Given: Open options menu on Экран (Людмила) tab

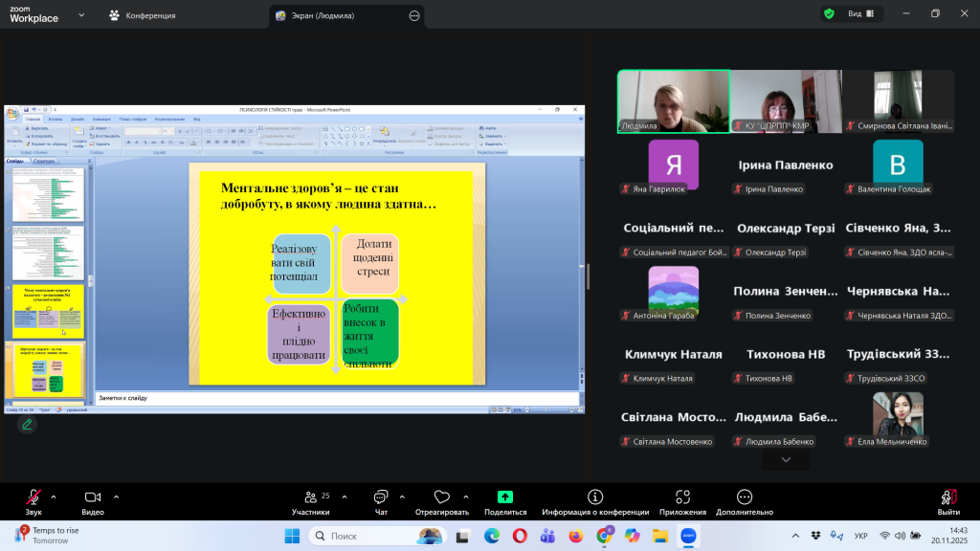Looking at the screenshot, I should pyautogui.click(x=413, y=16).
